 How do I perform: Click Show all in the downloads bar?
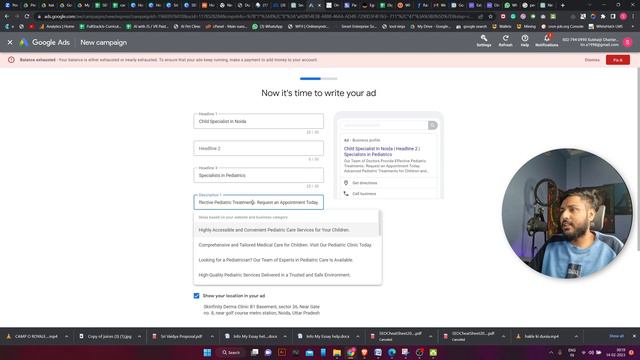(616, 336)
